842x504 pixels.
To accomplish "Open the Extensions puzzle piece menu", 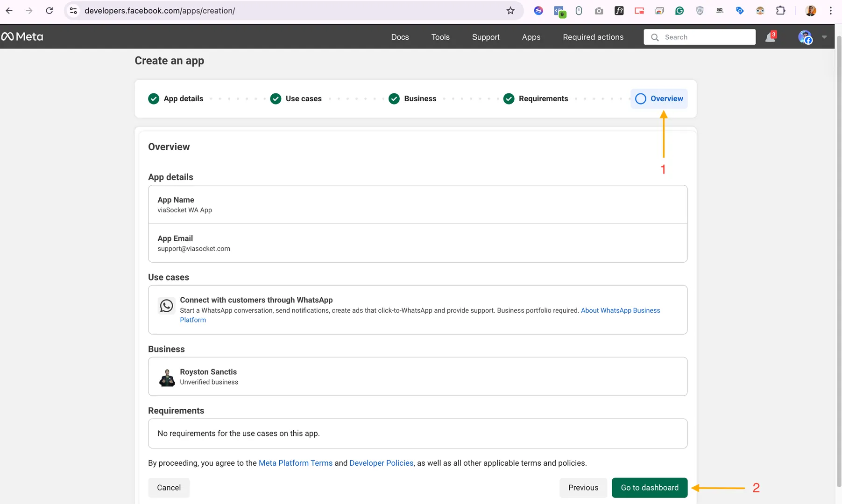I will (780, 10).
